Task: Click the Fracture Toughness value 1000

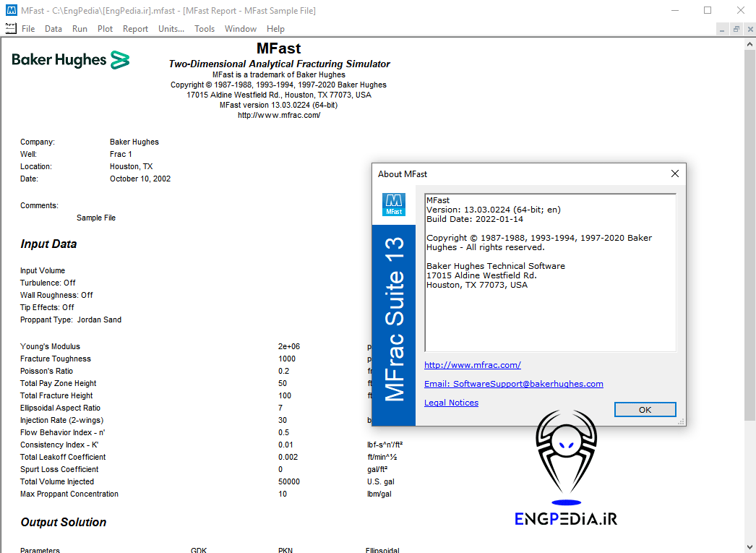Action: pyautogui.click(x=287, y=359)
